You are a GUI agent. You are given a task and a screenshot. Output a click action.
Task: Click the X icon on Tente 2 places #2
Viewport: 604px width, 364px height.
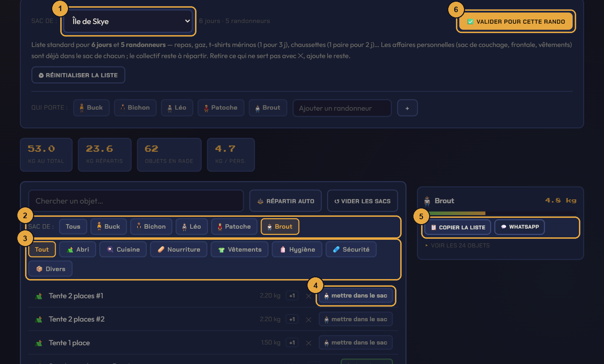[308, 320]
